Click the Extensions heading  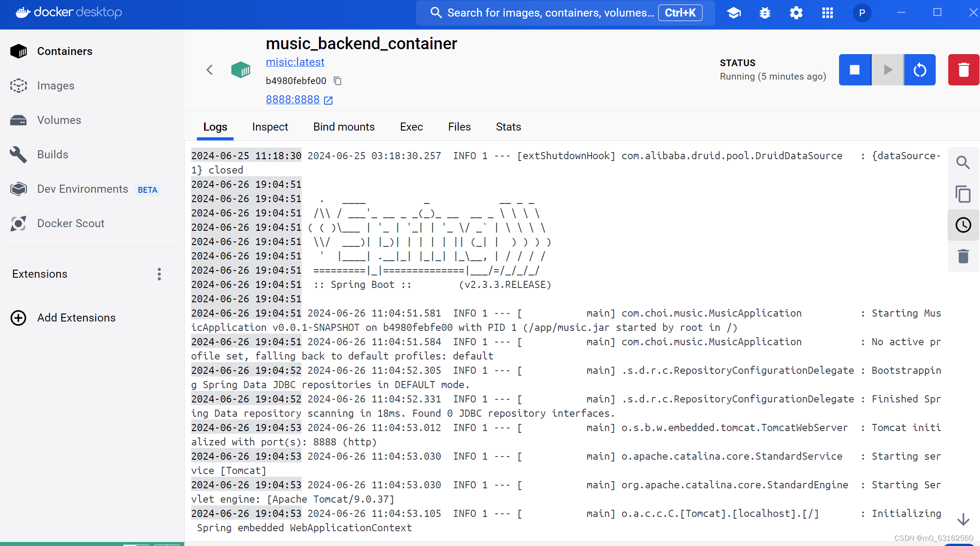point(40,274)
